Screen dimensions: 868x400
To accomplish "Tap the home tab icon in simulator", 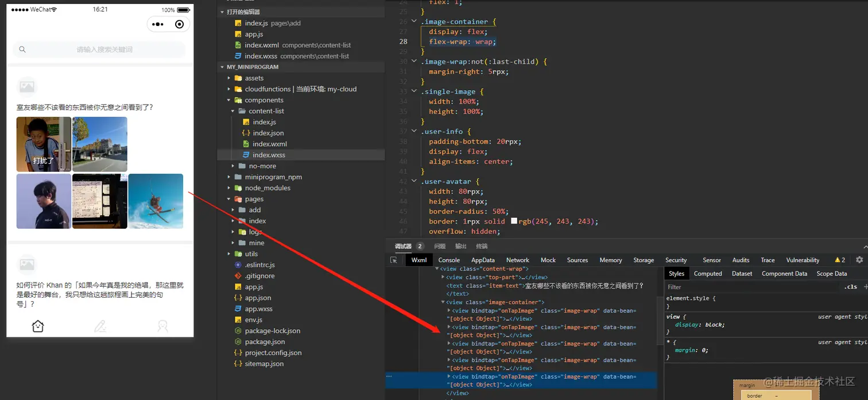I will pos(38,326).
